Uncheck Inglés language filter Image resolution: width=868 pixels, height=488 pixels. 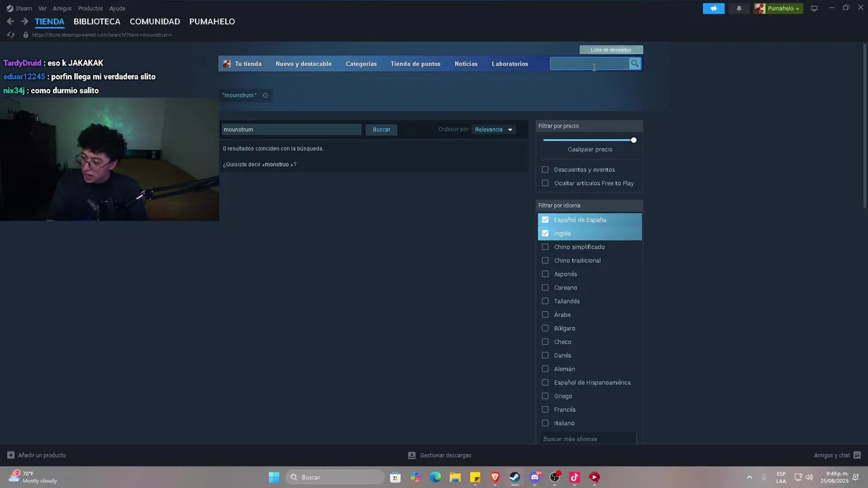coord(545,233)
